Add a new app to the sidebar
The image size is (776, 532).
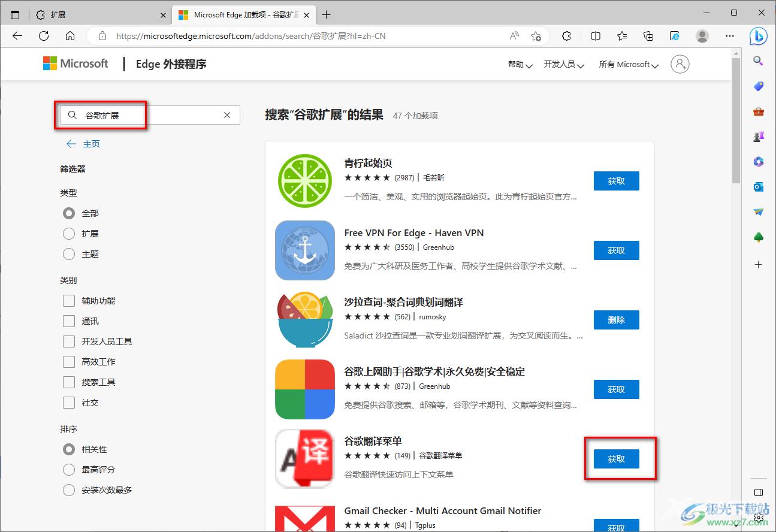[x=758, y=264]
